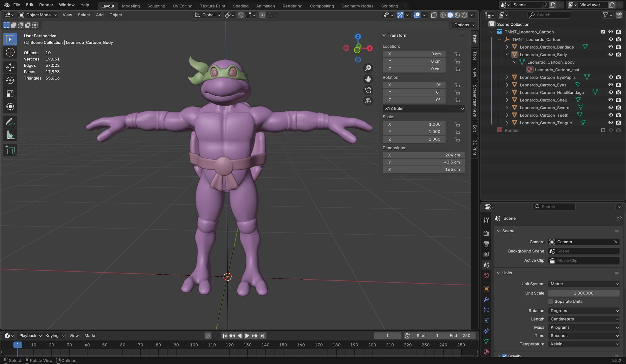626x364 pixels.
Task: Open the Marker menu in timeline
Action: pos(91,336)
